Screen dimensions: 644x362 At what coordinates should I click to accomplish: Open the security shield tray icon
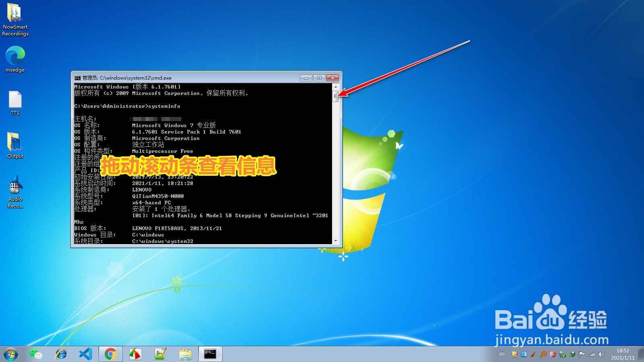point(514,354)
